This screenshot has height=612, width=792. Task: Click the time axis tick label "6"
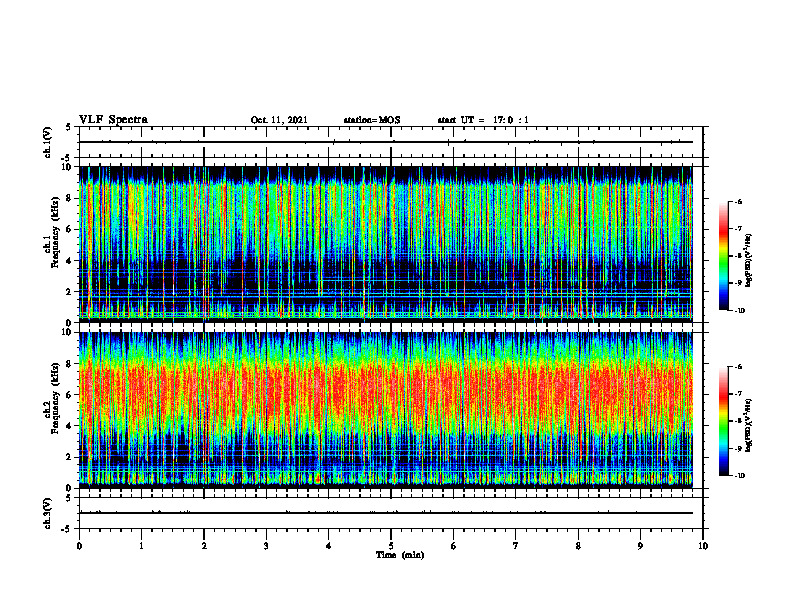(454, 546)
